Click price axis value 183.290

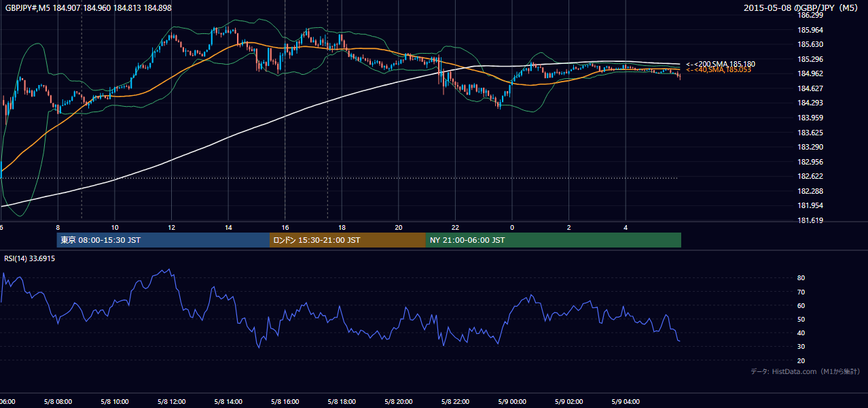tap(811, 147)
